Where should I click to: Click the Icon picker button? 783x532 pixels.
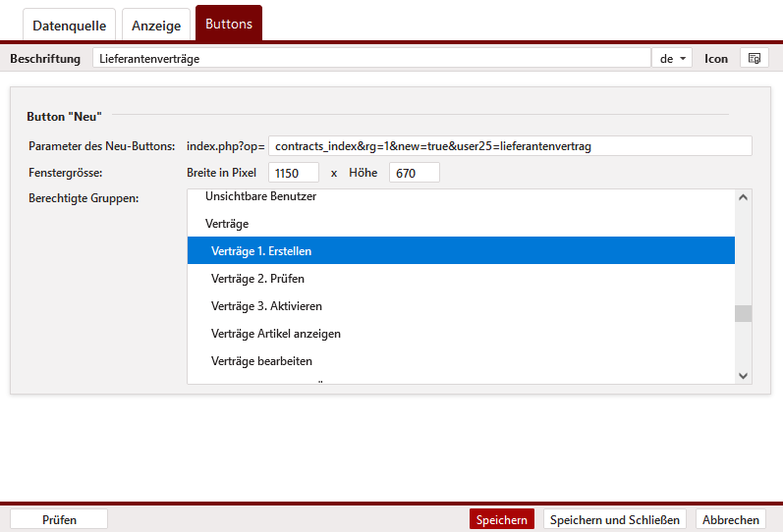tap(754, 59)
